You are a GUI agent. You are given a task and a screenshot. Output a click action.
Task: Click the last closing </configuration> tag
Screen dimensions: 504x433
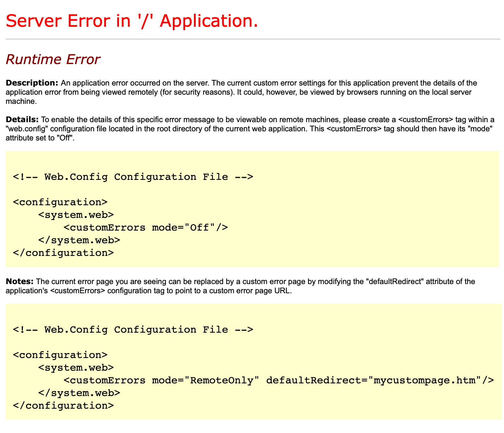[63, 406]
